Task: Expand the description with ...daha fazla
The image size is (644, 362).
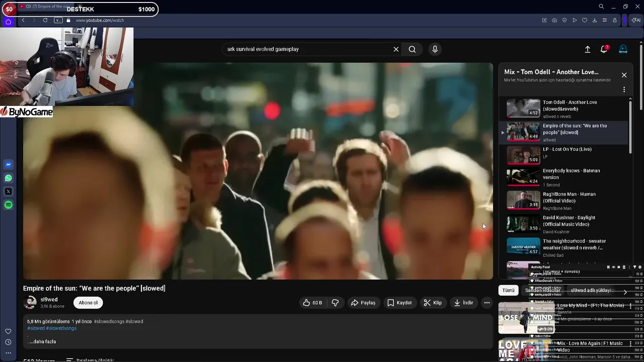Action: pyautogui.click(x=43, y=341)
